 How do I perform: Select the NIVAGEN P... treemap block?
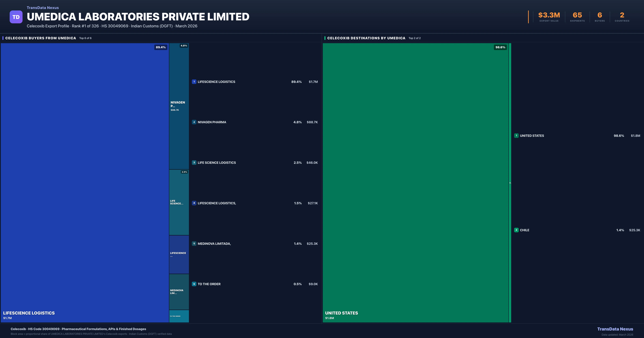179,106
